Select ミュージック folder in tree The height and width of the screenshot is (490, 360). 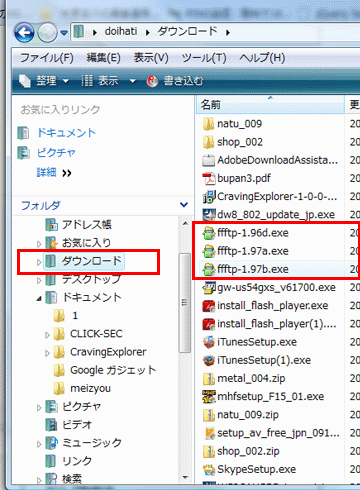92,443
